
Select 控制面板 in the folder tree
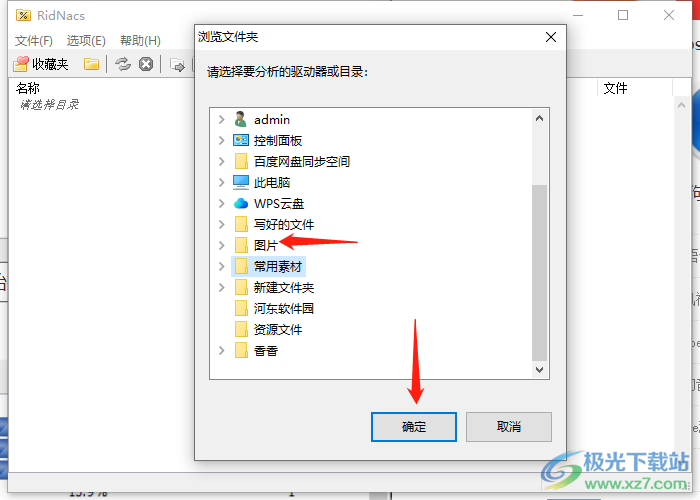tap(278, 141)
